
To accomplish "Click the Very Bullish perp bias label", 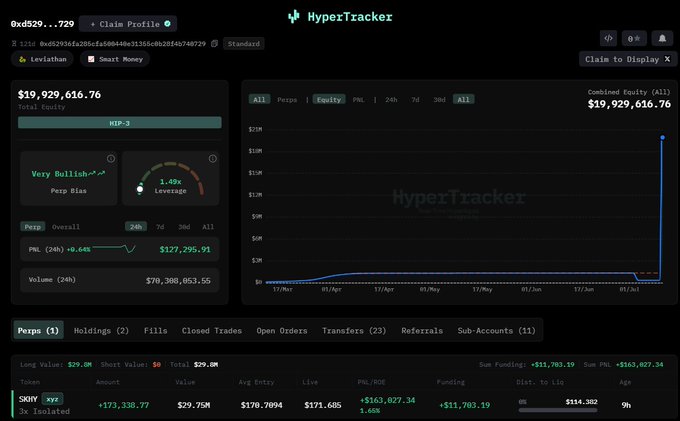I will coord(68,174).
